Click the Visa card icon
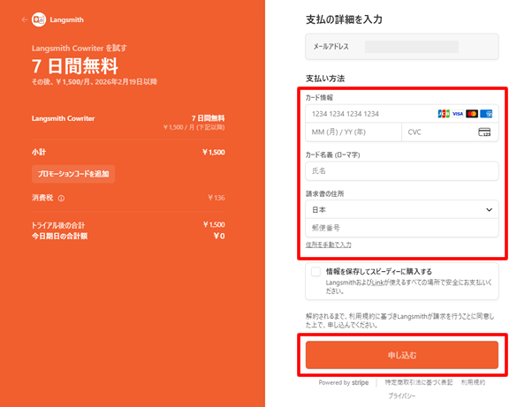The height and width of the screenshot is (407, 532). 458,114
